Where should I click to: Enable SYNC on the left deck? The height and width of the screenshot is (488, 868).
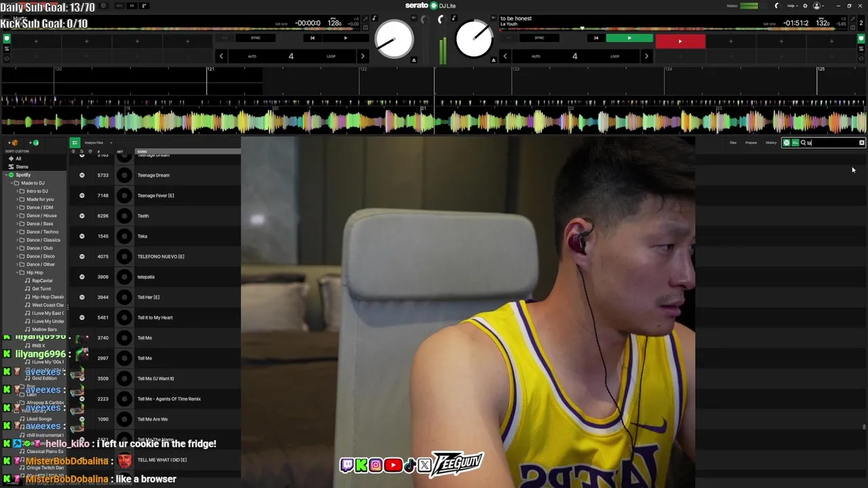(x=256, y=38)
